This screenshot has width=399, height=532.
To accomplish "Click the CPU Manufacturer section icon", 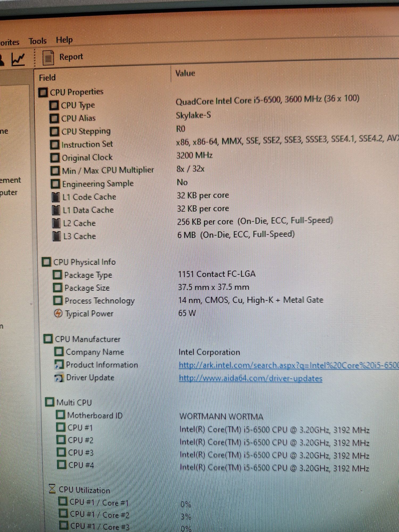I will (x=48, y=339).
